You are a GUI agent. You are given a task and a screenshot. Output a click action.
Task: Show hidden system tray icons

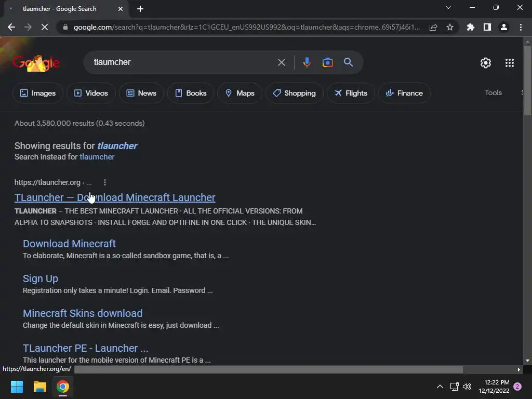click(x=440, y=387)
